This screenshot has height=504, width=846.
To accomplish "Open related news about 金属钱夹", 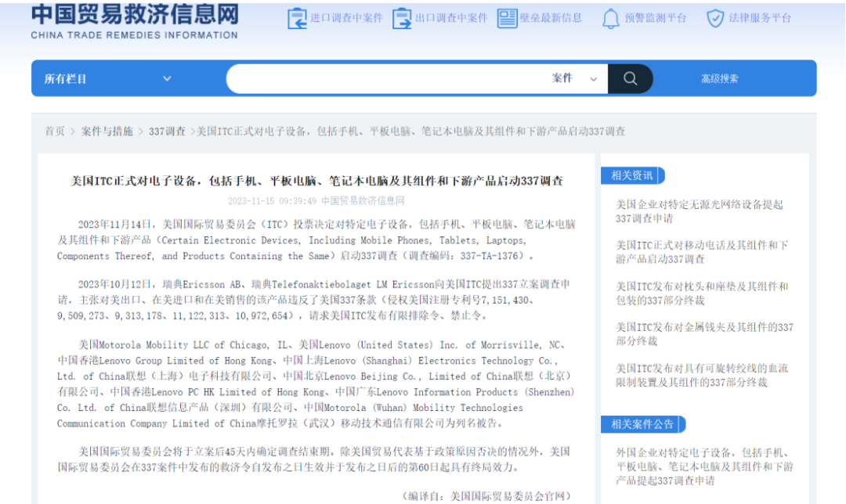I will tap(705, 334).
